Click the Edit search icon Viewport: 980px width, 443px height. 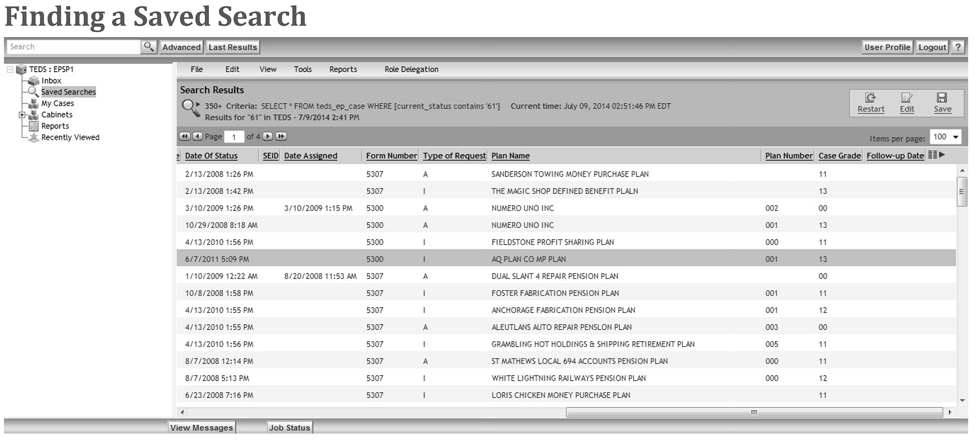[x=906, y=98]
